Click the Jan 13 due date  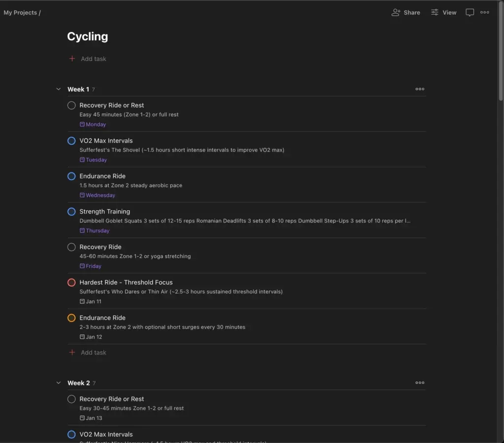tap(91, 418)
